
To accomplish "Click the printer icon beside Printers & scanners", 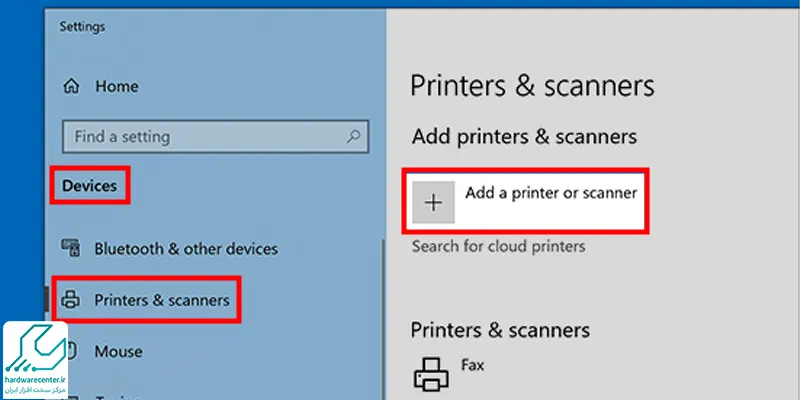I will [x=71, y=300].
